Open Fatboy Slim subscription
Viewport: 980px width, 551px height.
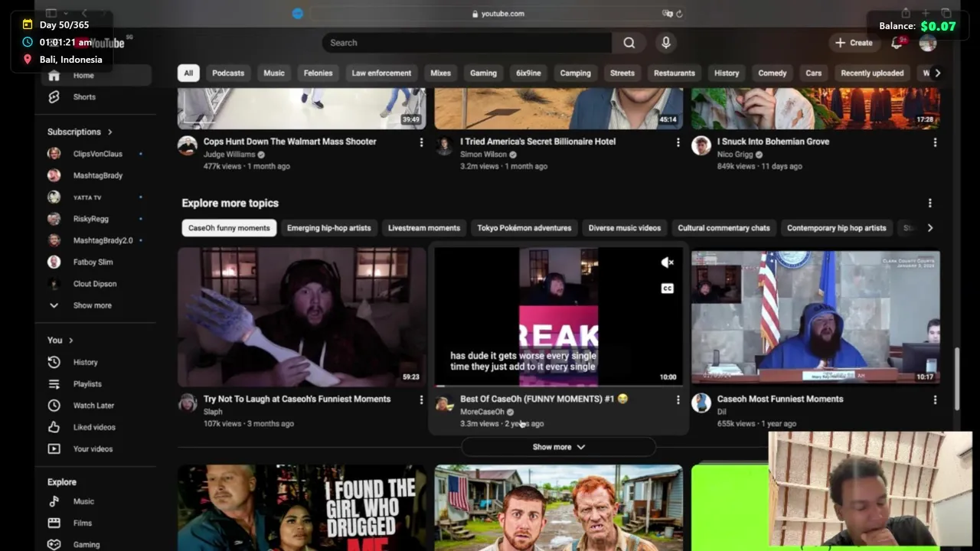click(x=94, y=262)
